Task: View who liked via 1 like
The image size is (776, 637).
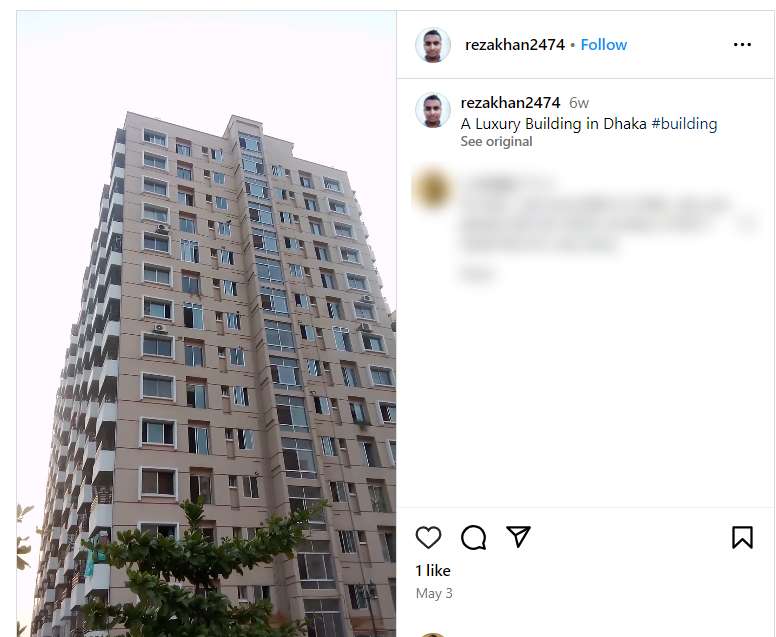Action: 433,571
